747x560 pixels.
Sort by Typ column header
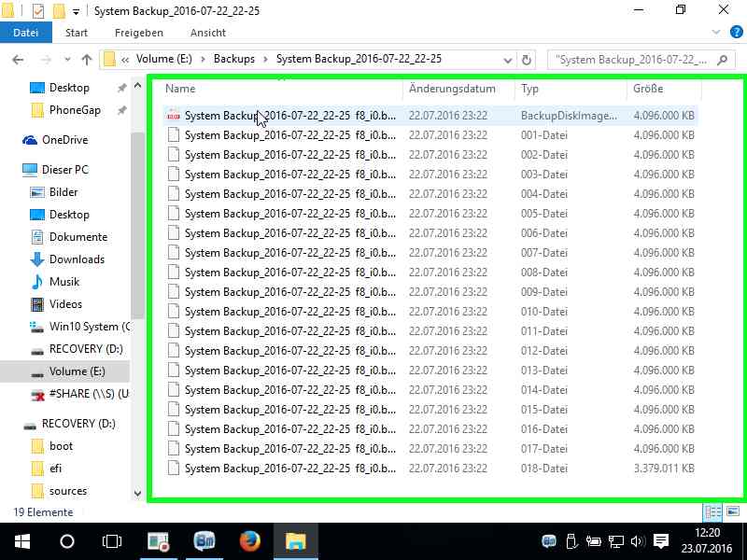(529, 89)
